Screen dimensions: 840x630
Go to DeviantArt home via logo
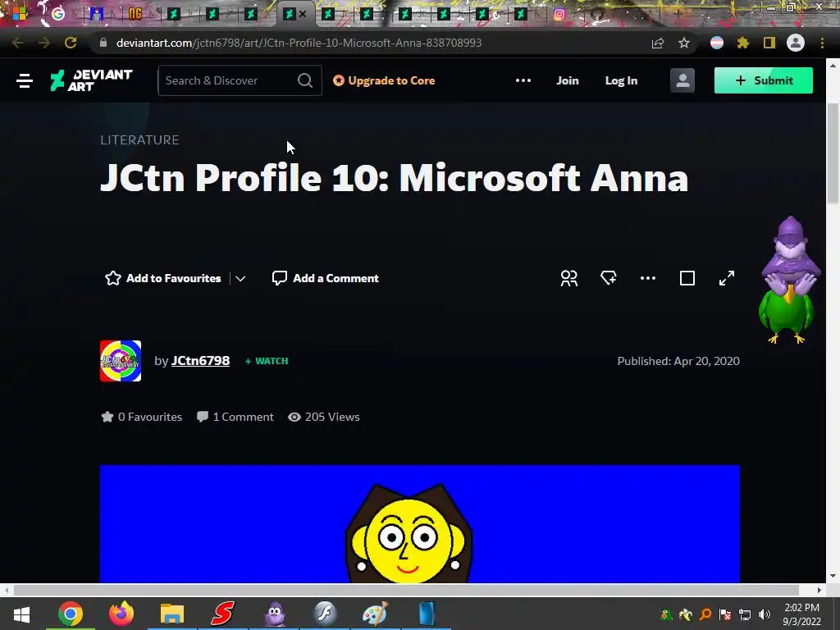(91, 80)
